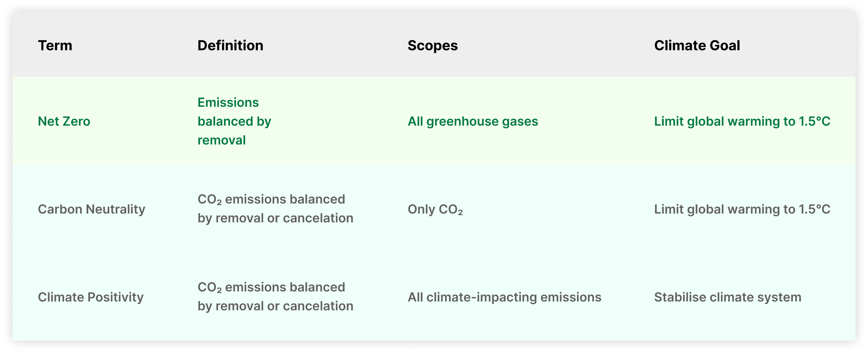Viewport: 868px width, 353px height.
Task: Select the Only CO₂ scope cell
Action: click(435, 209)
